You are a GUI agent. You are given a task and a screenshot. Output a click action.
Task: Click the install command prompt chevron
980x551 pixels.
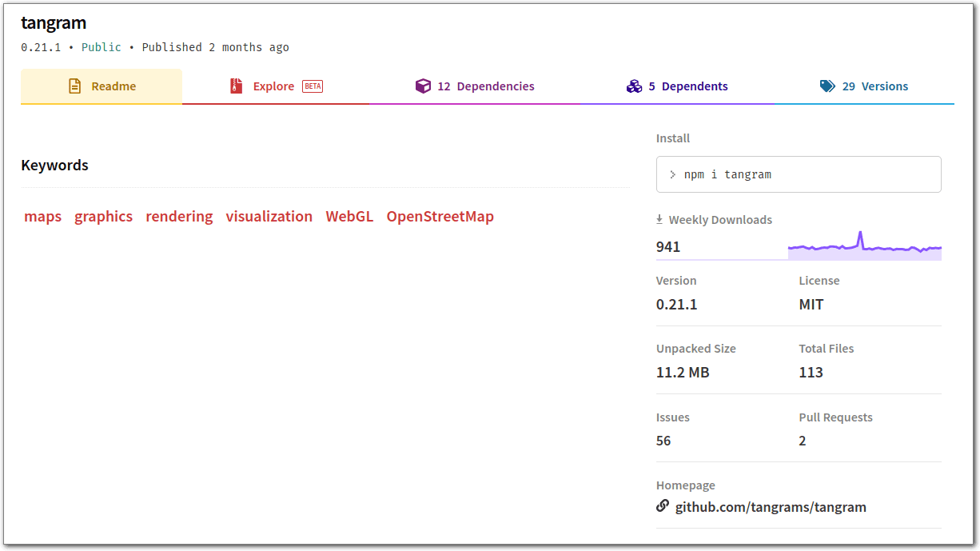pos(673,174)
